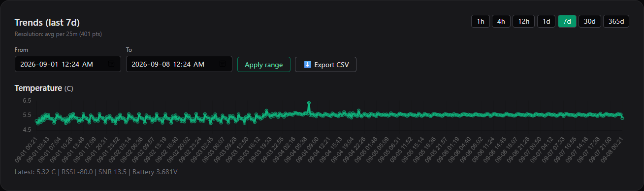The height and width of the screenshot is (191, 644).
Task: Click the 6.5 y-axis label
Action: 27,101
